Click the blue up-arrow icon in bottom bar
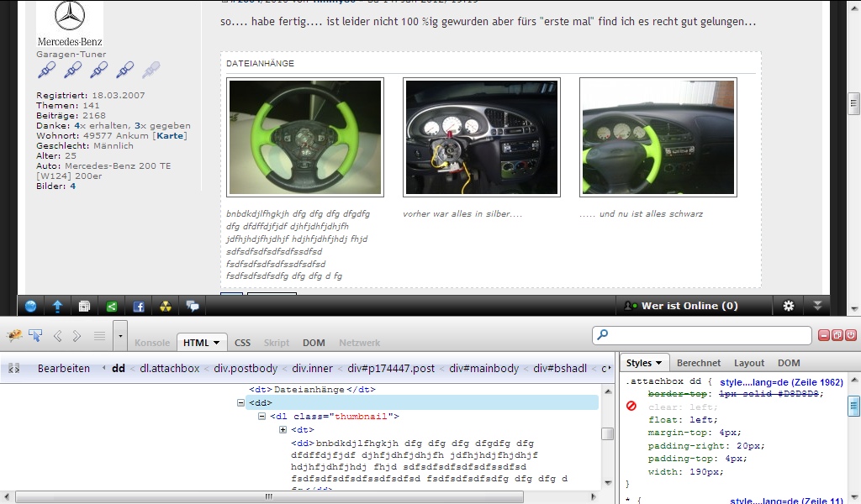Image resolution: width=861 pixels, height=504 pixels. pos(58,307)
